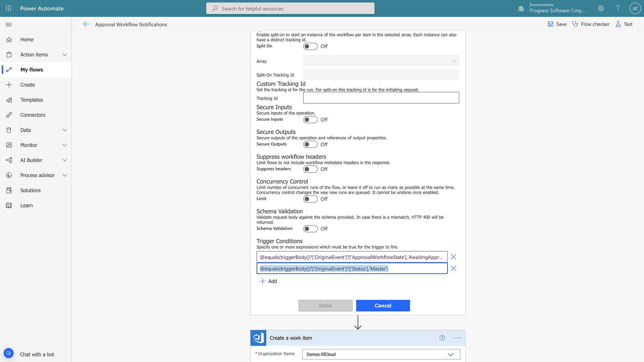Remove the Status Master trigger condition

pyautogui.click(x=453, y=268)
